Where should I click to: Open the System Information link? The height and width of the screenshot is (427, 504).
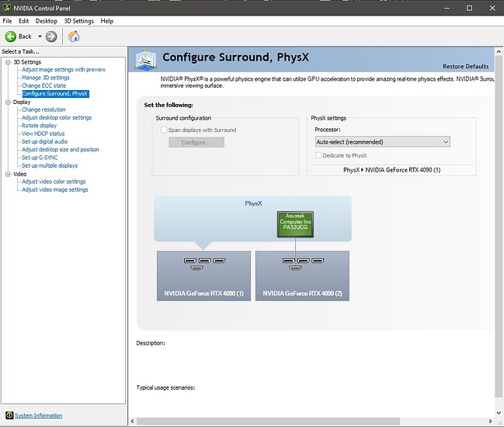(39, 415)
